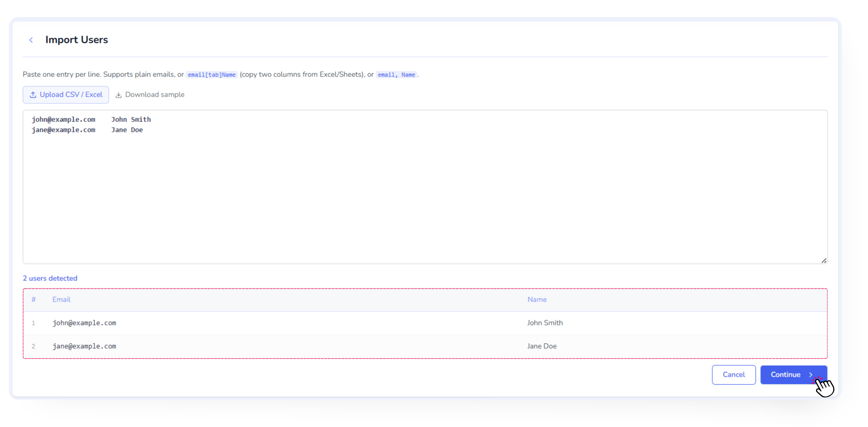Screen dimensions: 868x427
Task: Click Jane Doe in the Name column
Action: [542, 346]
